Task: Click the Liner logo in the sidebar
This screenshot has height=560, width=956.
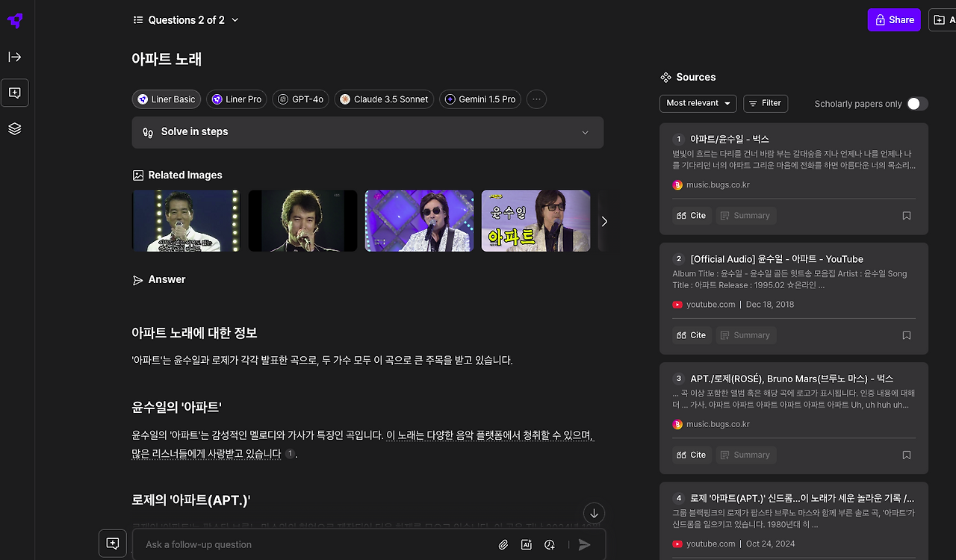Action: point(14,20)
